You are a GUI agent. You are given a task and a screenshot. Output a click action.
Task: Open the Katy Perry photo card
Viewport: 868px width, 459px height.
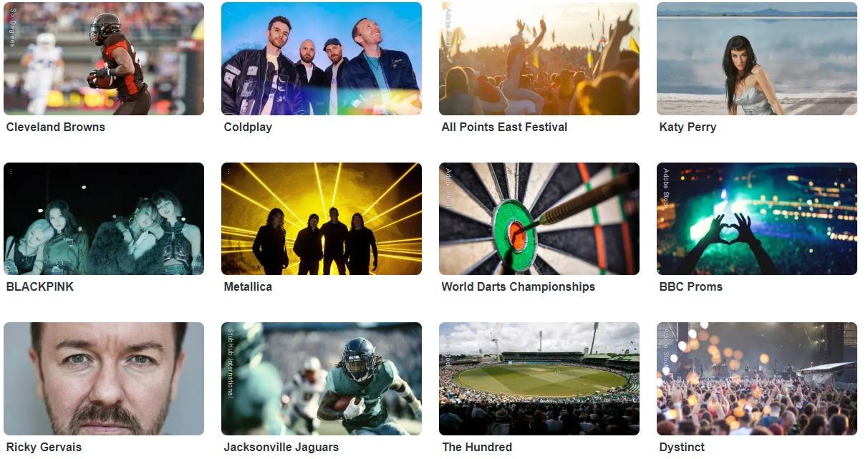click(x=757, y=59)
